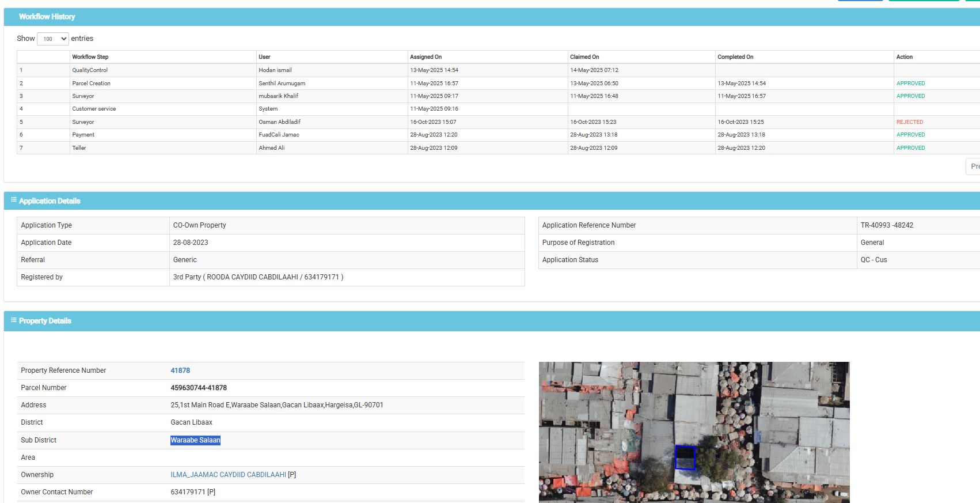
Task: Click completed date 16-Oct-2023 15:25
Action: (x=742, y=122)
